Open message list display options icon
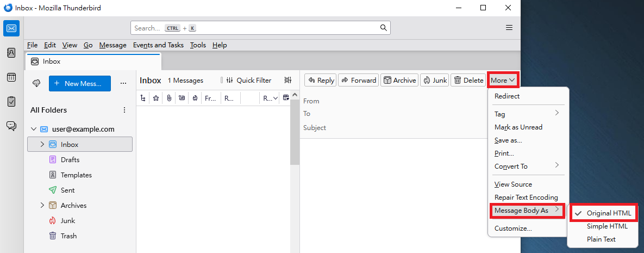Viewport: 644px width, 253px height. pos(288,80)
